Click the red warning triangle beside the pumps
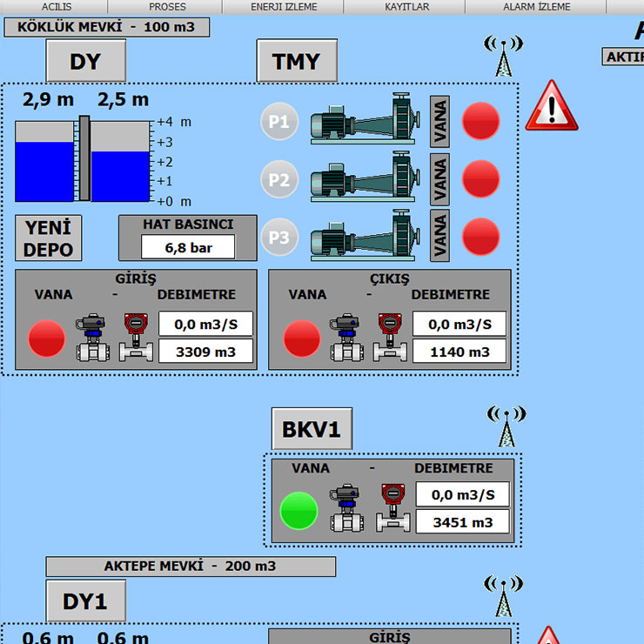This screenshot has height=644, width=644. pyautogui.click(x=552, y=106)
